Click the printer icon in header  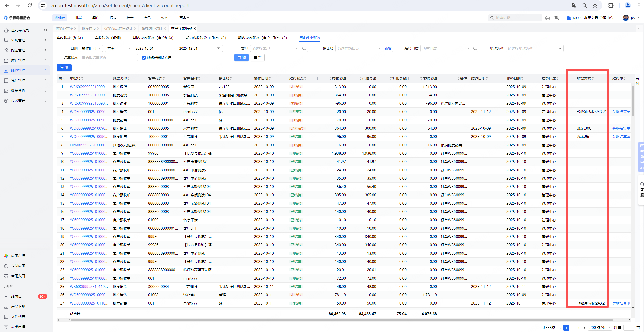(547, 18)
